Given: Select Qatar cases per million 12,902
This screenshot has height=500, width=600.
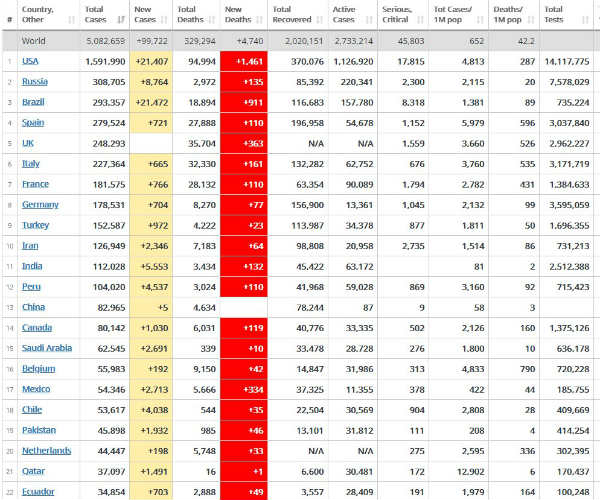Looking at the screenshot, I should 471,472.
